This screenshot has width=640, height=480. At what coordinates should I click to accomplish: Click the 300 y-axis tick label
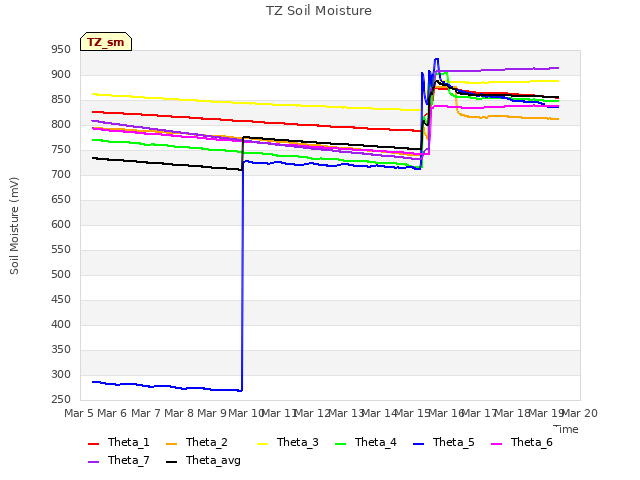(61, 375)
